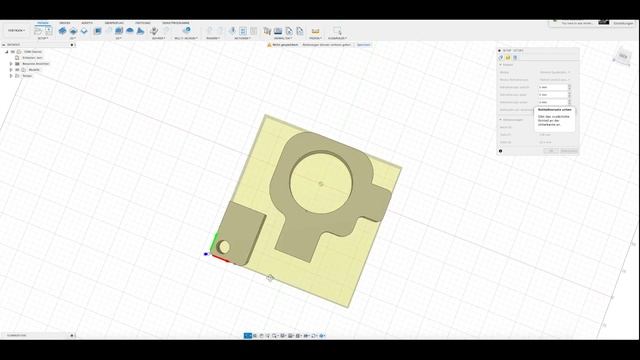The image size is (640, 360).
Task: Open the 2D group dropdown
Action: tap(73, 38)
